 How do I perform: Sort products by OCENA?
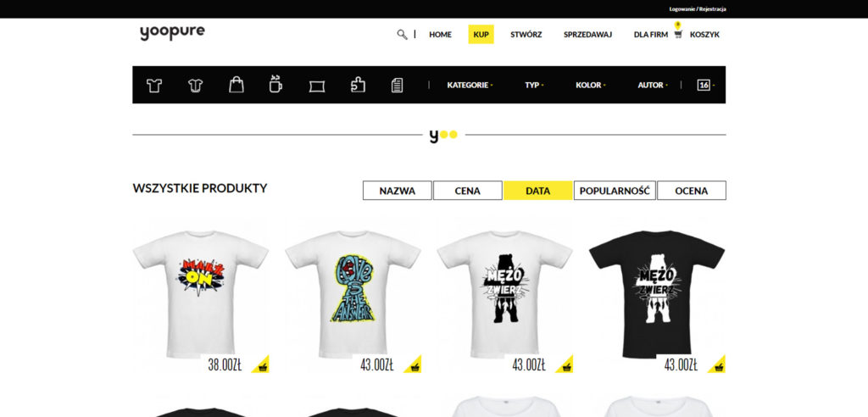(x=692, y=191)
